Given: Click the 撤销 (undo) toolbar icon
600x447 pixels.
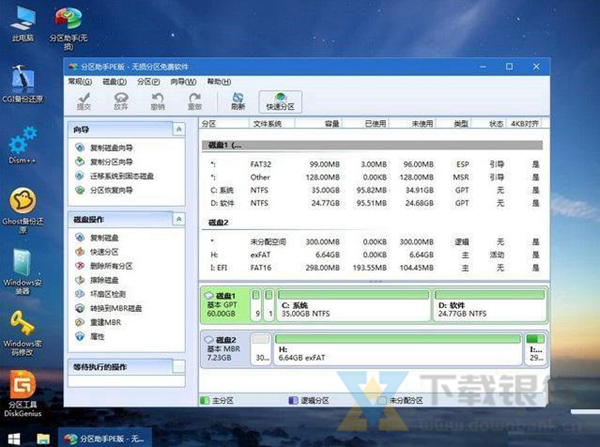Looking at the screenshot, I should pyautogui.click(x=158, y=101).
